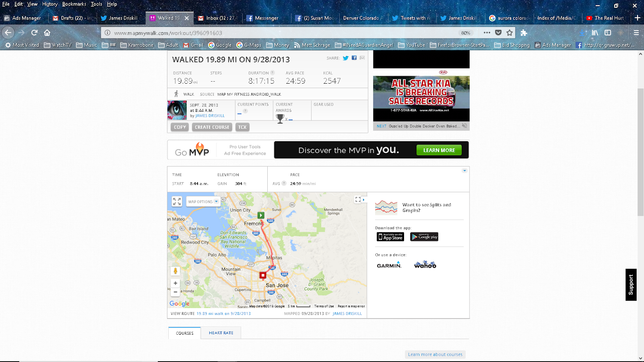Image resolution: width=644 pixels, height=362 pixels.
Task: Go to the browser home page
Action: pyautogui.click(x=47, y=33)
